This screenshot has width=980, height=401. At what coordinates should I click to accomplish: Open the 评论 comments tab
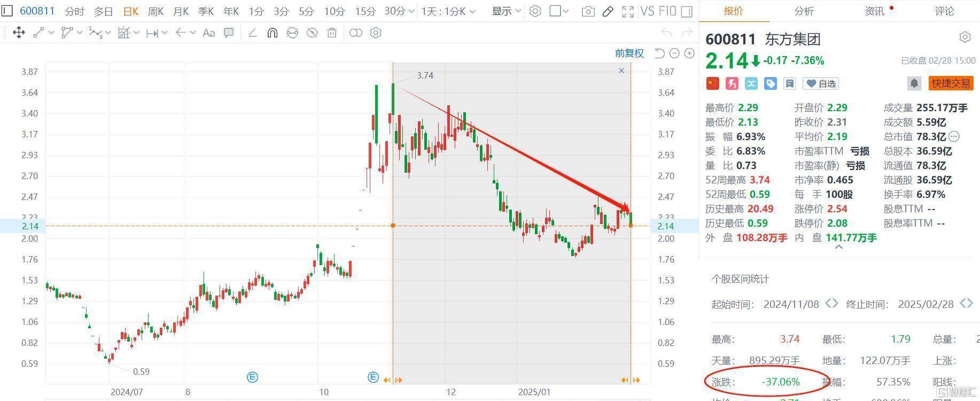point(944,11)
